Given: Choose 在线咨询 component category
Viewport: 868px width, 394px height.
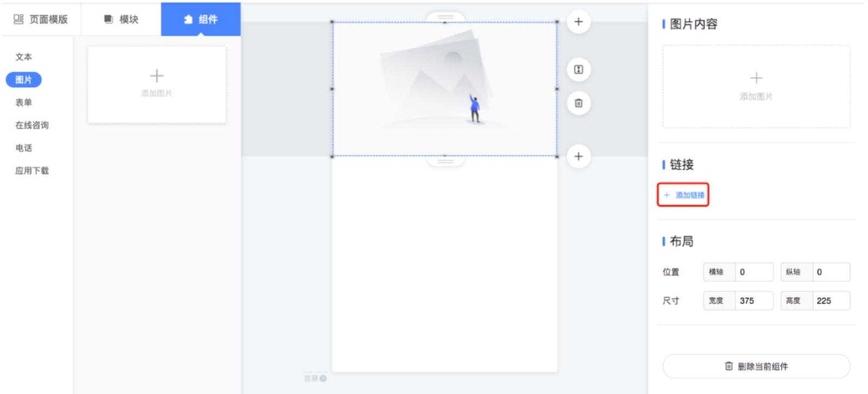Looking at the screenshot, I should pos(32,125).
